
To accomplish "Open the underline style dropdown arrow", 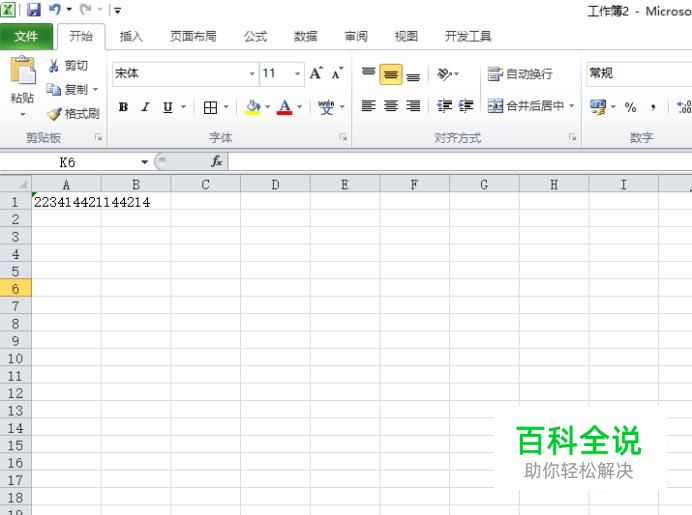I will point(183,107).
